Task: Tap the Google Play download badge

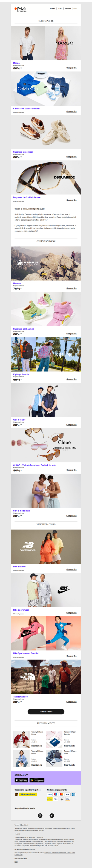Action: click(37, 780)
